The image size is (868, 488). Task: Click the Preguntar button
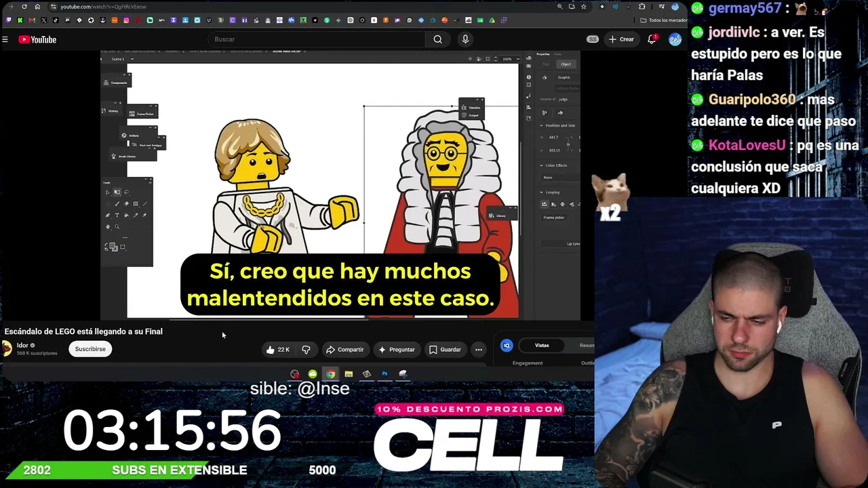[396, 350]
